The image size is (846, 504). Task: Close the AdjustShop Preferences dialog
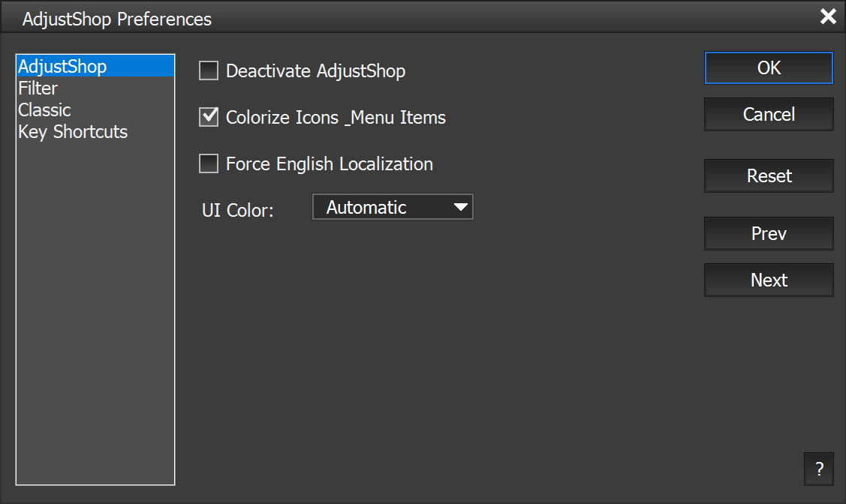(828, 16)
